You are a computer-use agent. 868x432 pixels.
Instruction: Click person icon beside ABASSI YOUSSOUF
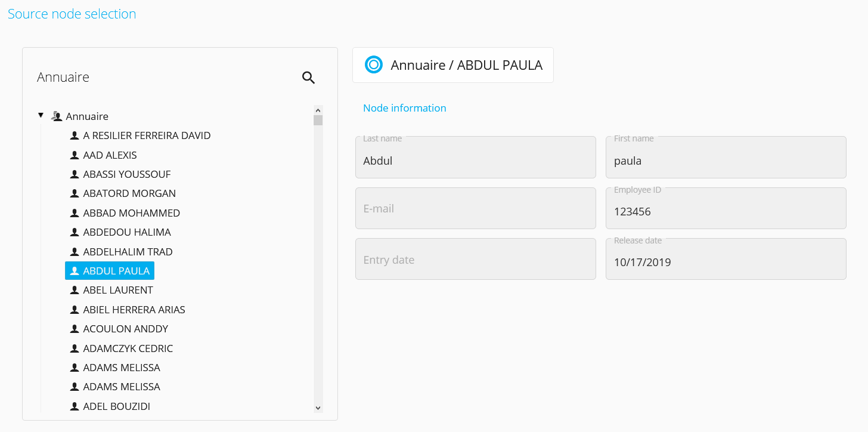pos(75,174)
